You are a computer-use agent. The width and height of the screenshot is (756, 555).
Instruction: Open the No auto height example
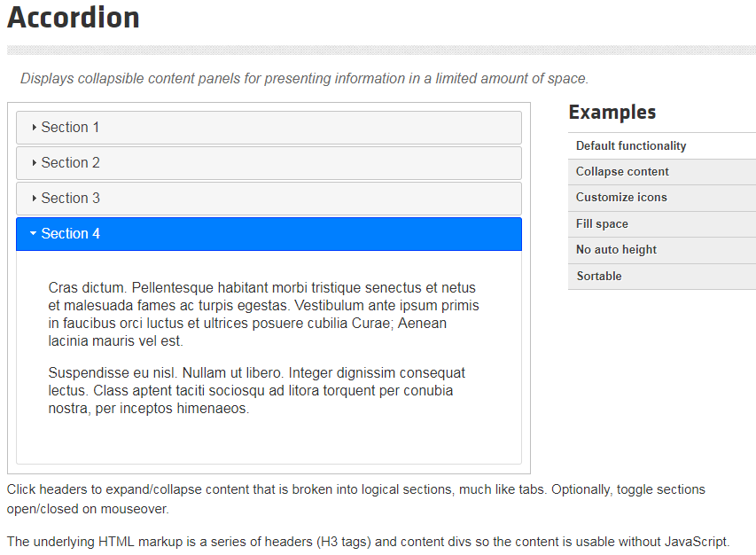662,250
